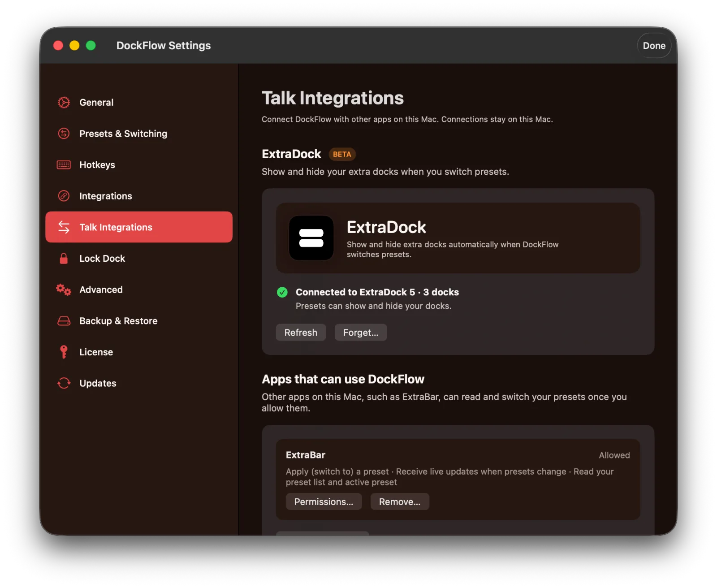Screen dimensions: 717x588
Task: Click the Apps that can use DockFlow heading
Action: [343, 379]
